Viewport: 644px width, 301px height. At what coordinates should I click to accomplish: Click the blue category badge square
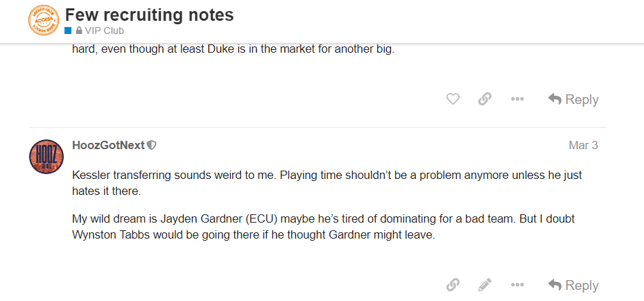[69, 31]
